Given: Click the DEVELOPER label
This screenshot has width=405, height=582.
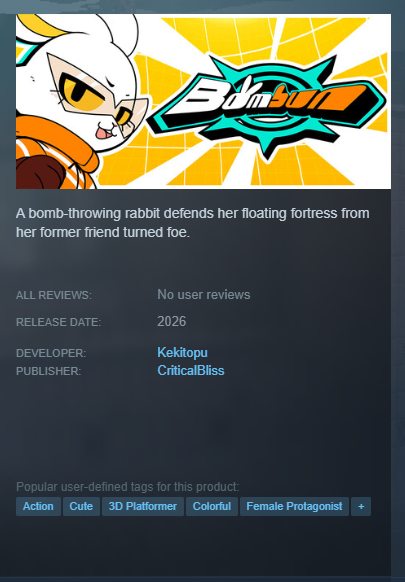Looking at the screenshot, I should 51,353.
